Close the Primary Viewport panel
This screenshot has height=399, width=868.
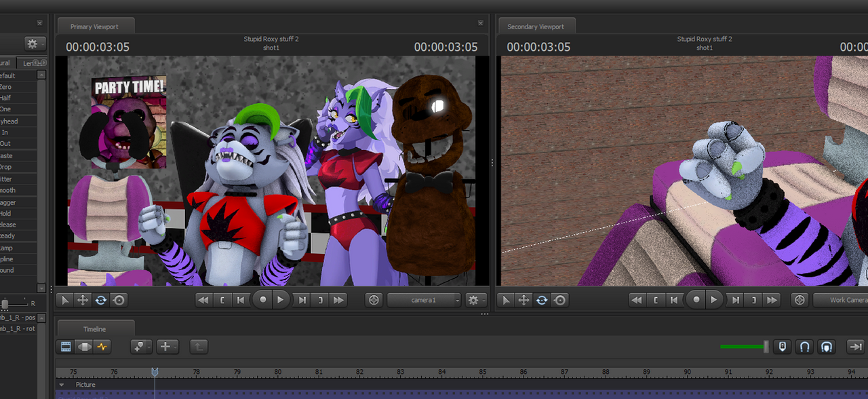[481, 22]
